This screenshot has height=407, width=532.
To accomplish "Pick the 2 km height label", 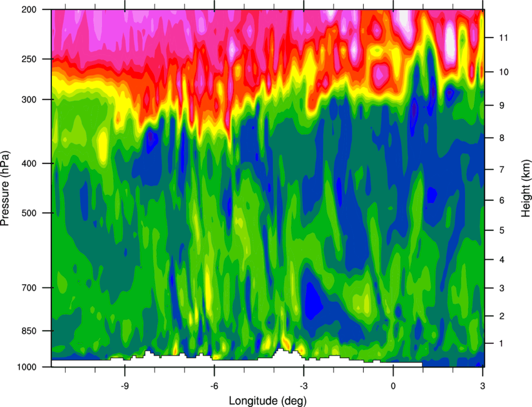I will click(x=501, y=316).
